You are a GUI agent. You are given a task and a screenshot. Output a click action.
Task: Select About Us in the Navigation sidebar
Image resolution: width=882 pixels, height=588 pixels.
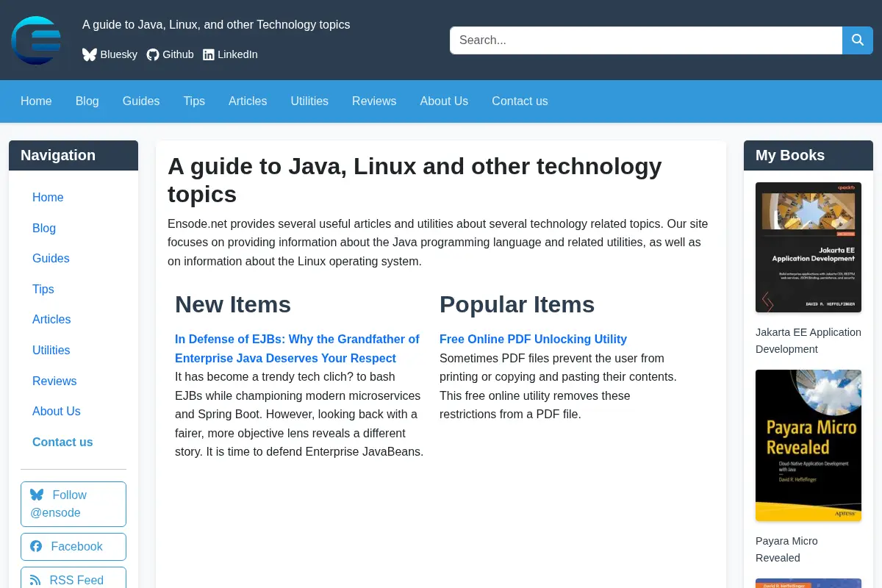pyautogui.click(x=57, y=412)
